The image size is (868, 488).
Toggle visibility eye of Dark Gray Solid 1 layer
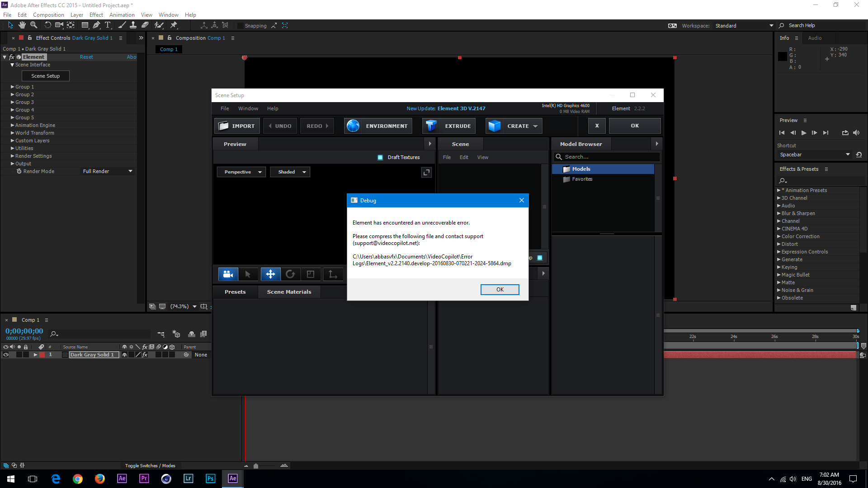tap(6, 355)
